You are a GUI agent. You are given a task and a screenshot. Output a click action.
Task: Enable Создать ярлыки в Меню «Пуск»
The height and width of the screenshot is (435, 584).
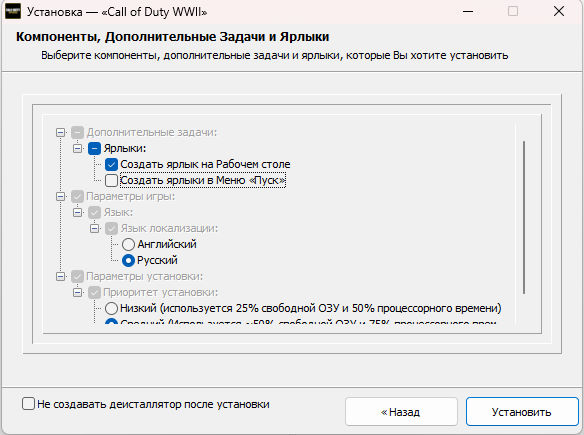[111, 181]
